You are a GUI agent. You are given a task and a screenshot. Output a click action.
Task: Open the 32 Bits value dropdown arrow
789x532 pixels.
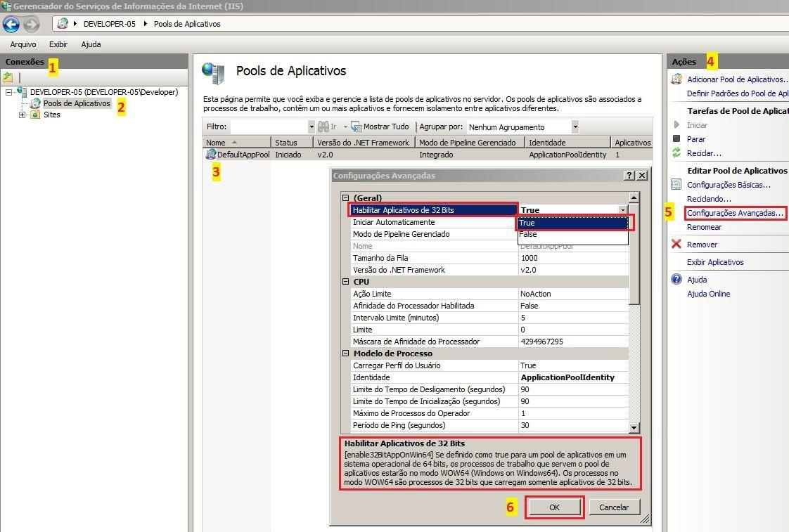[623, 209]
